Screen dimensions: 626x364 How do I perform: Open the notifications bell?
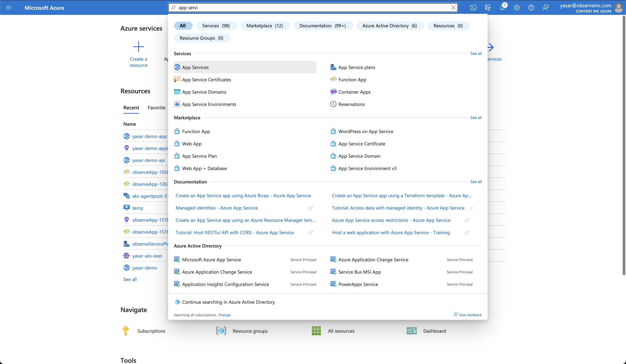502,8
